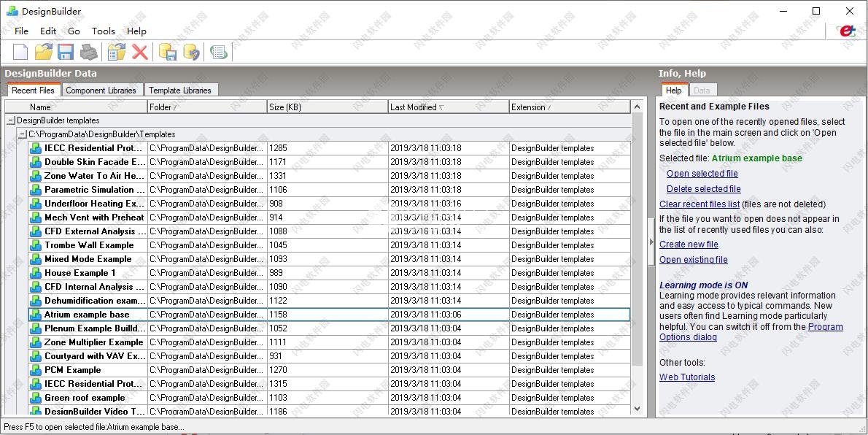Click the icon beside Dehumidification example row
Screen dimensions: 868x435
click(36, 301)
